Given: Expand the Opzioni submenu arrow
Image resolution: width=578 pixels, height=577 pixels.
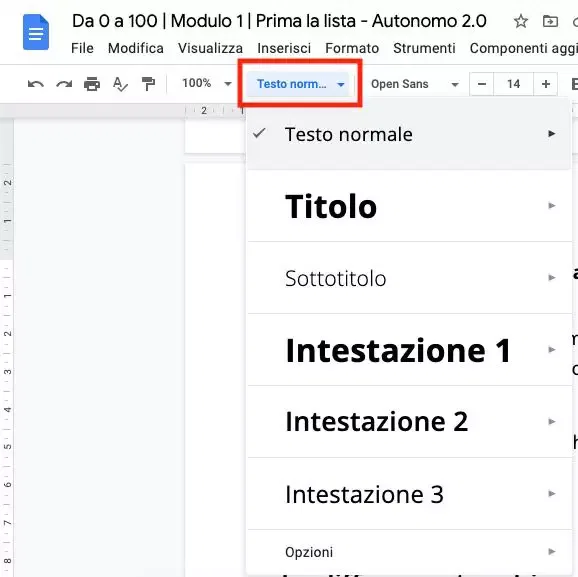Looking at the screenshot, I should pos(551,552).
